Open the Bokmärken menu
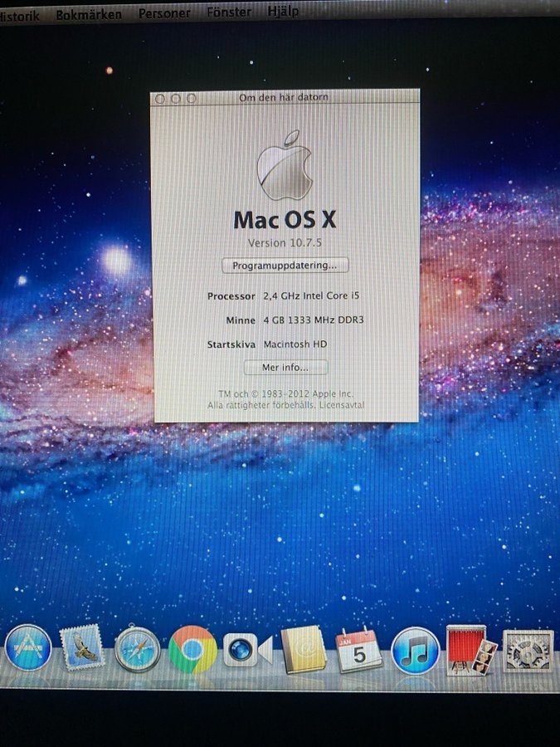 coord(89,14)
